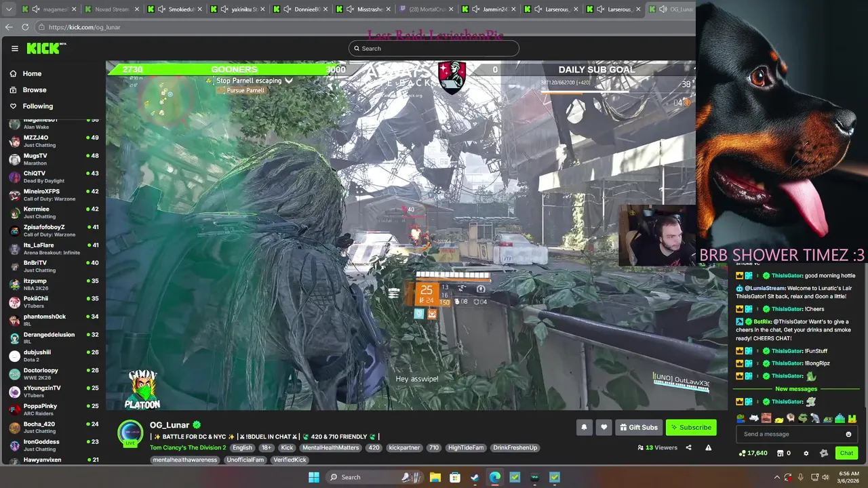Open Kerrmiee channel in sidebar
Screen dimensions: 868x488
point(53,213)
